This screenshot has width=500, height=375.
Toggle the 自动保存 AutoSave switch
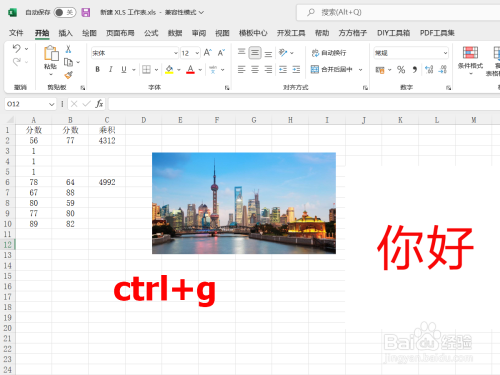(65, 13)
